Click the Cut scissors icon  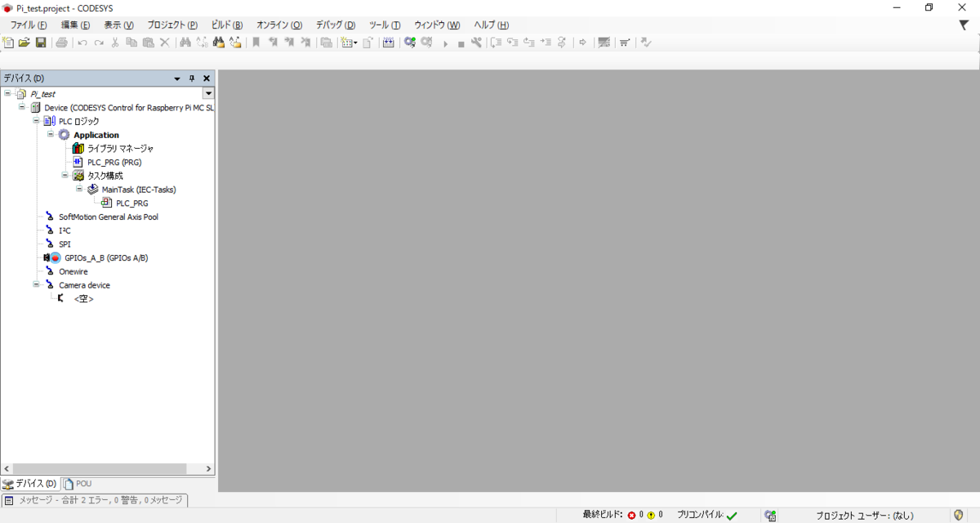coord(115,42)
